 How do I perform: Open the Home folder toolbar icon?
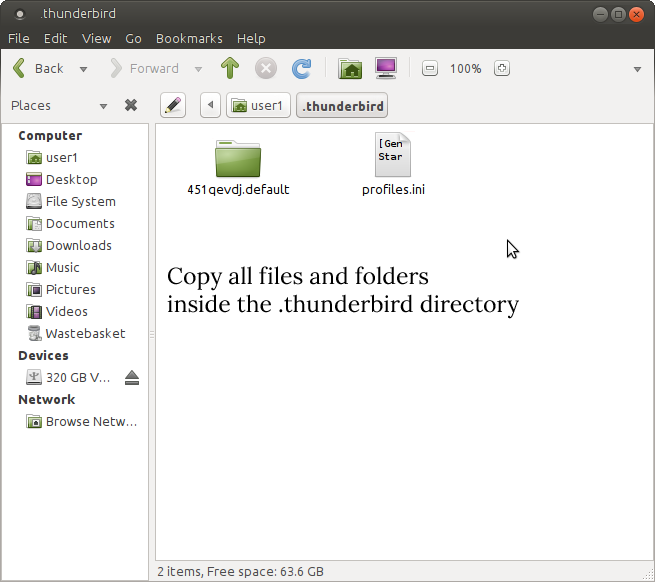[x=350, y=69]
